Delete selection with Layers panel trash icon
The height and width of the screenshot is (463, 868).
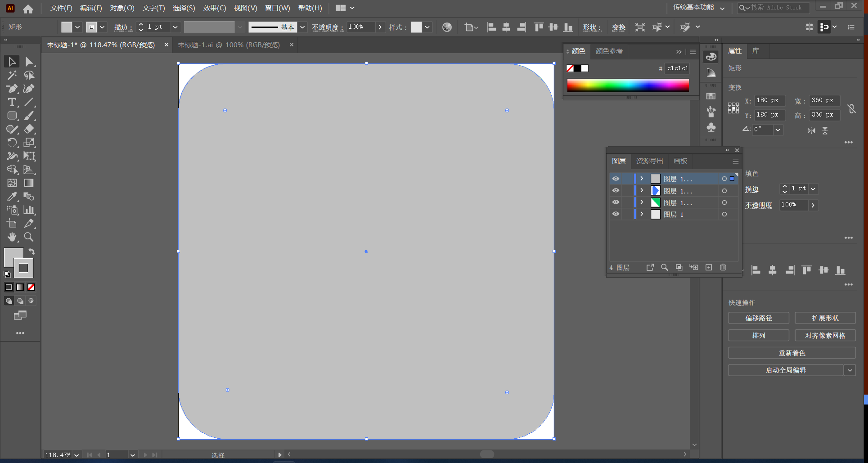pyautogui.click(x=723, y=267)
